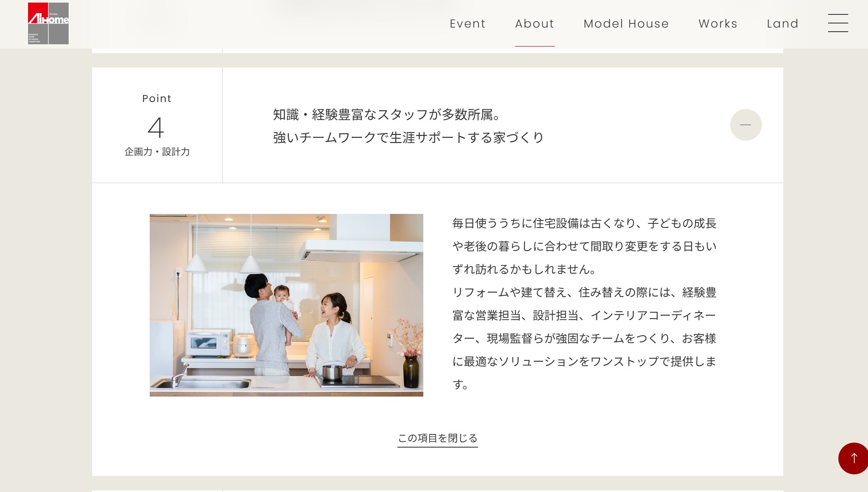Open the Works menu item
Screen dimensions: 868x492
click(717, 24)
